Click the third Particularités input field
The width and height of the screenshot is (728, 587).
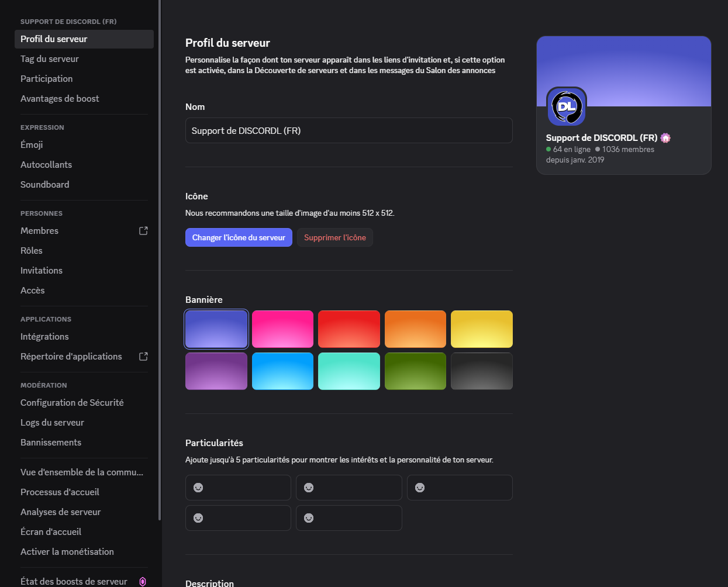(x=460, y=488)
